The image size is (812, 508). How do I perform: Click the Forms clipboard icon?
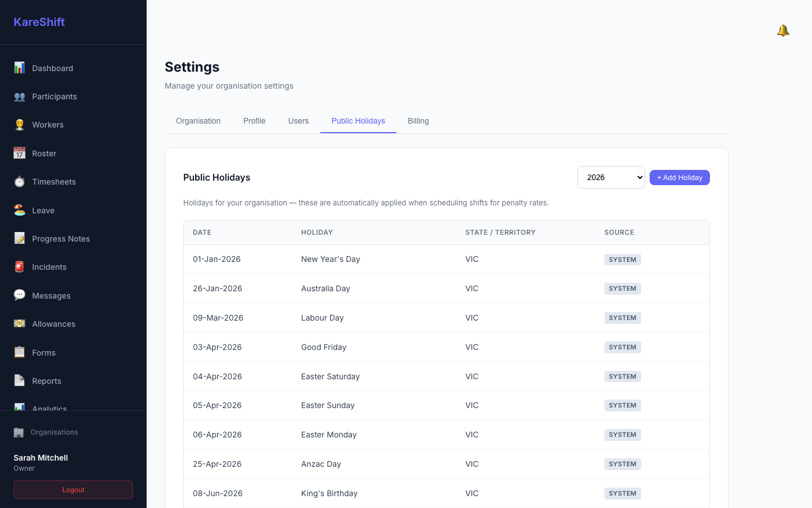click(19, 352)
